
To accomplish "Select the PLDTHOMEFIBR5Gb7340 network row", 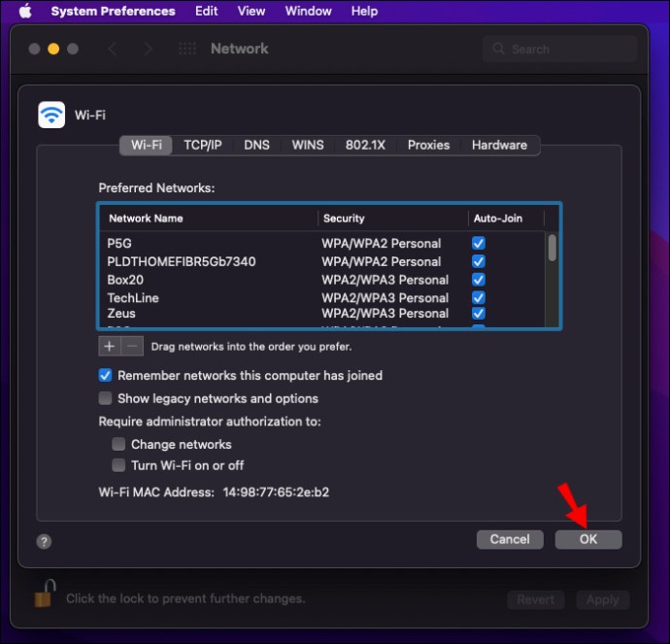I will click(322, 261).
